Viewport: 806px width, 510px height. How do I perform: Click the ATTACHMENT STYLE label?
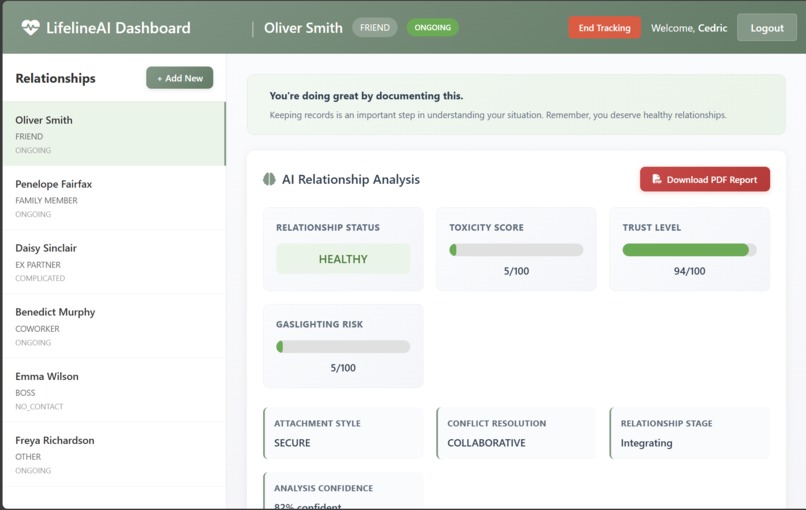tap(317, 423)
